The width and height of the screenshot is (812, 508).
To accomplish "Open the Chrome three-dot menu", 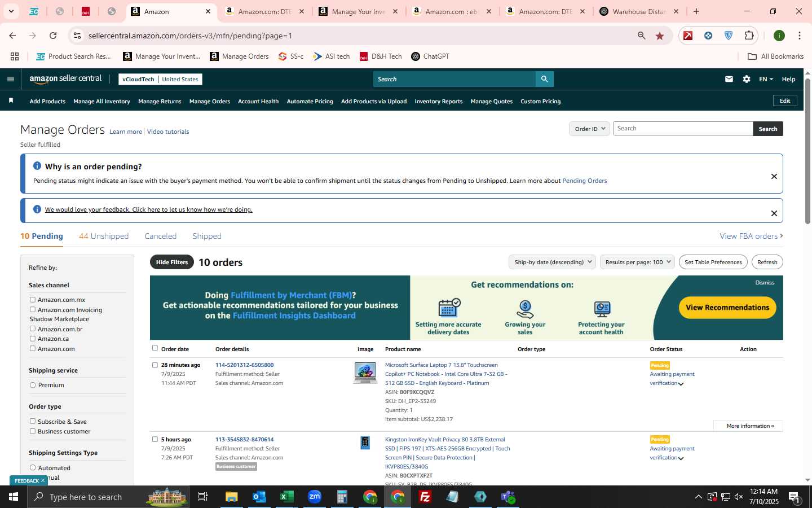I will point(799,36).
